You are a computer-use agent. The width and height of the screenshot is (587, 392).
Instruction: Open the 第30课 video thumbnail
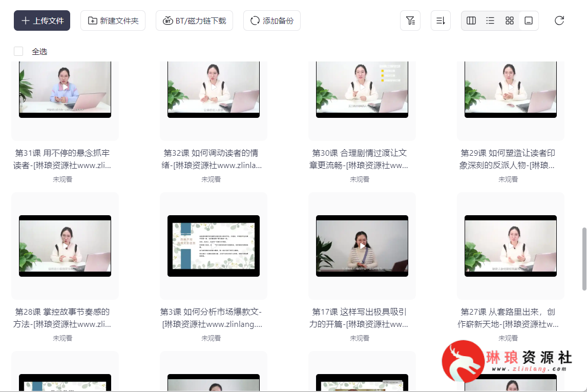[362, 90]
